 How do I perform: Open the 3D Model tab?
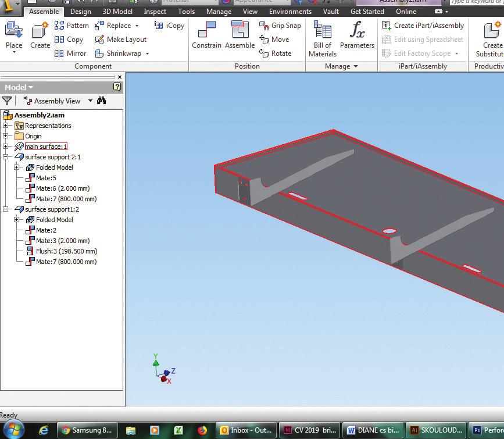(117, 12)
